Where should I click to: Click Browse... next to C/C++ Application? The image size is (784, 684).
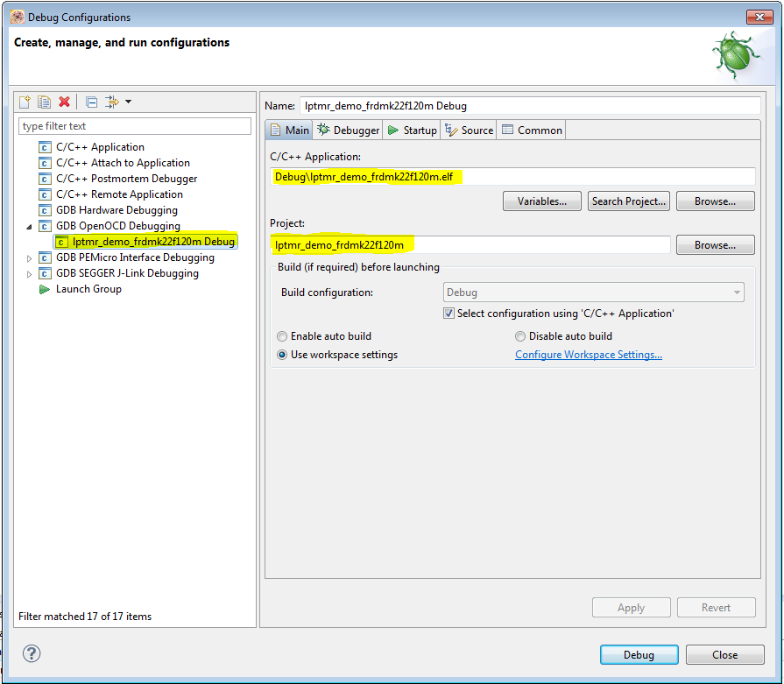coord(715,201)
